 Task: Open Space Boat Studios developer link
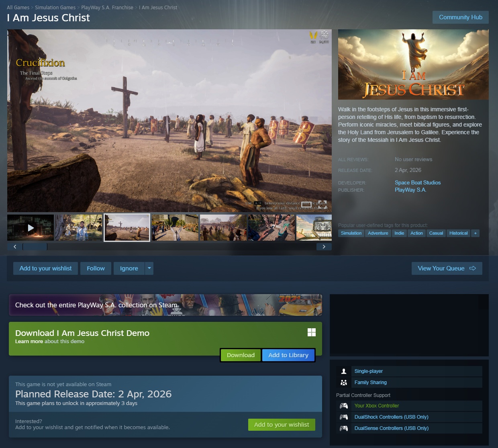[x=418, y=182]
